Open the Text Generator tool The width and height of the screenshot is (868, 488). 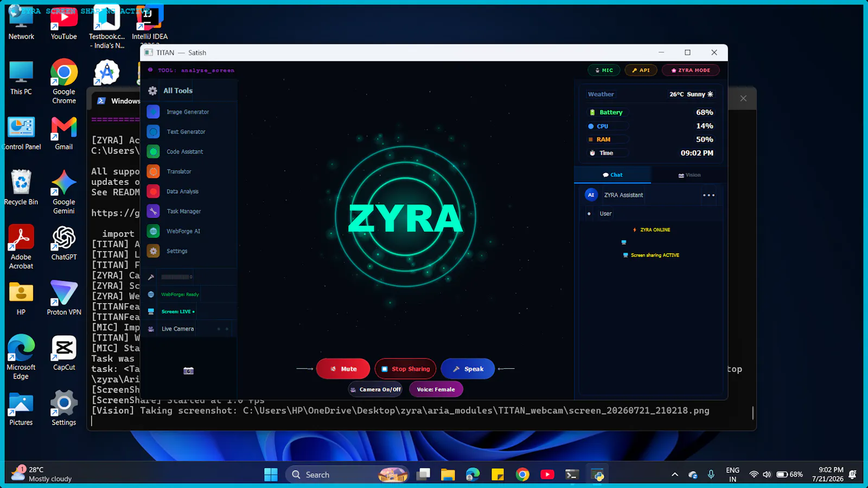[188, 132]
